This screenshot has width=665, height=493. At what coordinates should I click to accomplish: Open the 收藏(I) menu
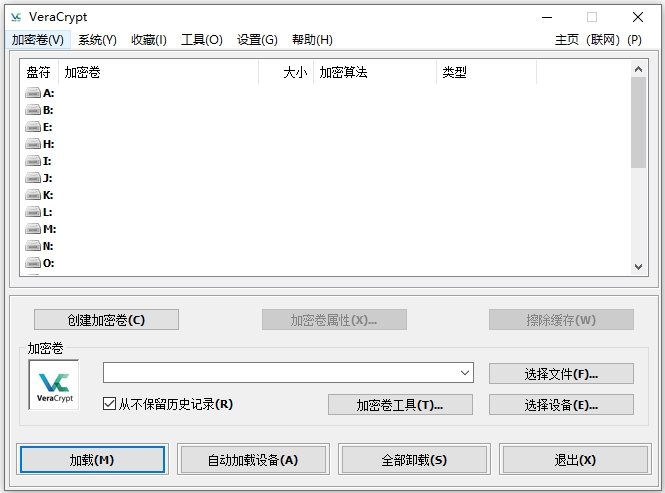[149, 40]
